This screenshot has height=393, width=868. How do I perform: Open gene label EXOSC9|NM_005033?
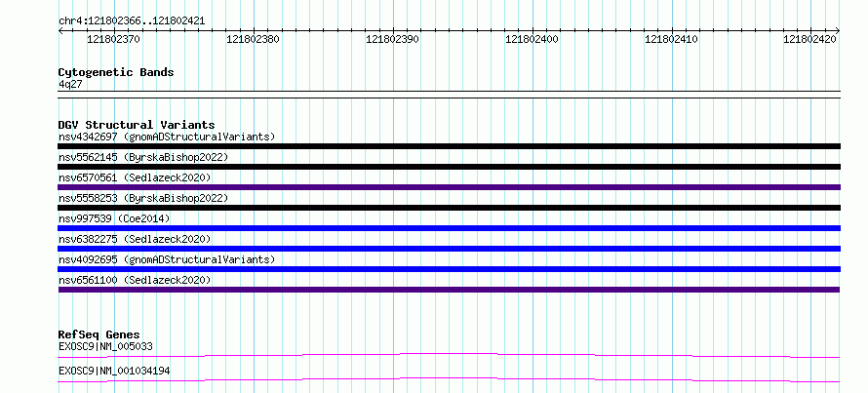105,346
